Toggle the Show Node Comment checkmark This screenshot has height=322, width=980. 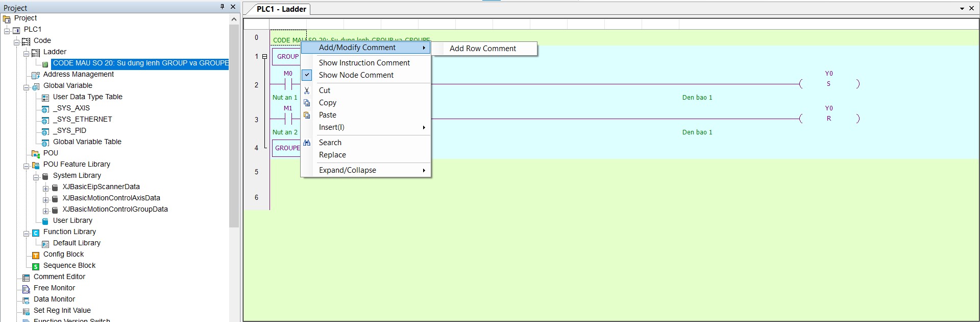307,75
